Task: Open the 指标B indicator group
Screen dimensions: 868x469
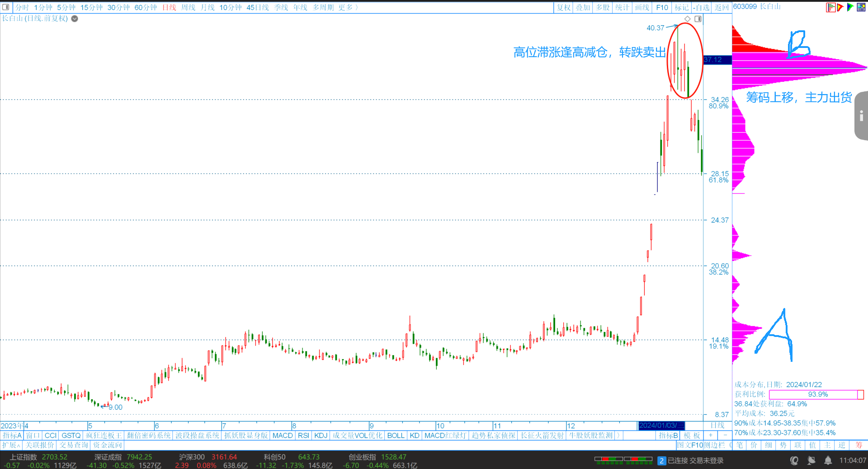Action: click(x=668, y=436)
